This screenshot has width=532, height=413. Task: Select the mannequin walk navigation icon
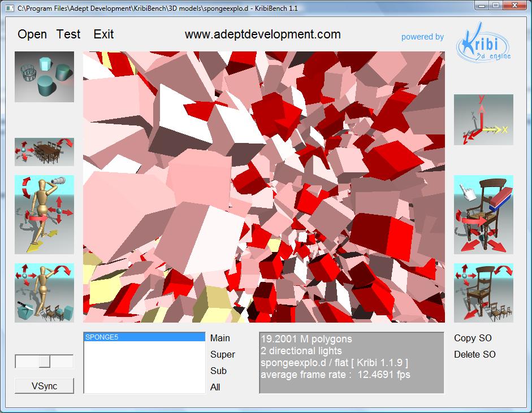point(44,214)
